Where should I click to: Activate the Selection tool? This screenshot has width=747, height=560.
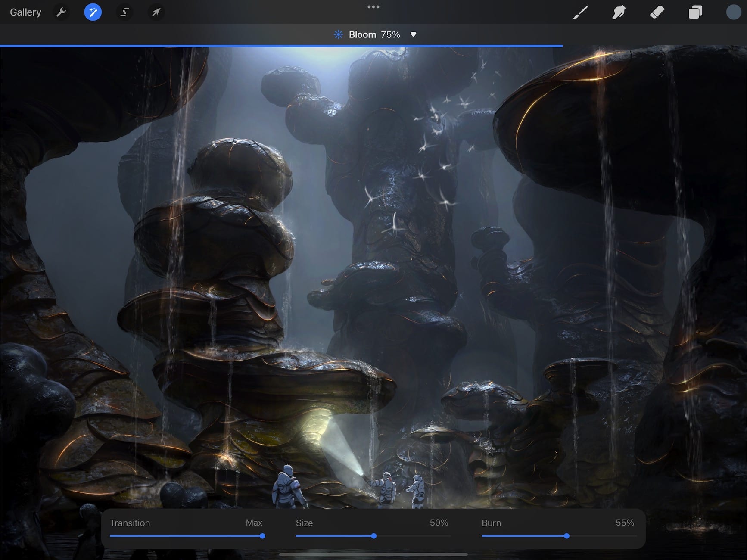[x=124, y=12]
